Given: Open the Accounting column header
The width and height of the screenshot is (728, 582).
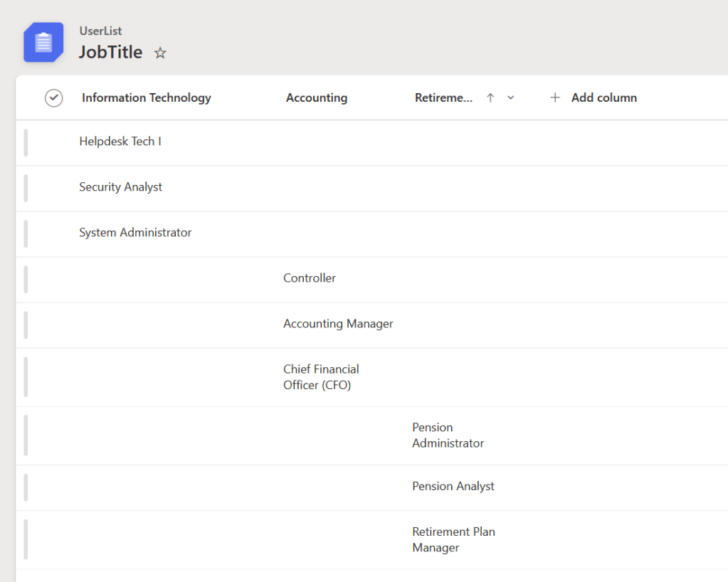Looking at the screenshot, I should [x=317, y=97].
